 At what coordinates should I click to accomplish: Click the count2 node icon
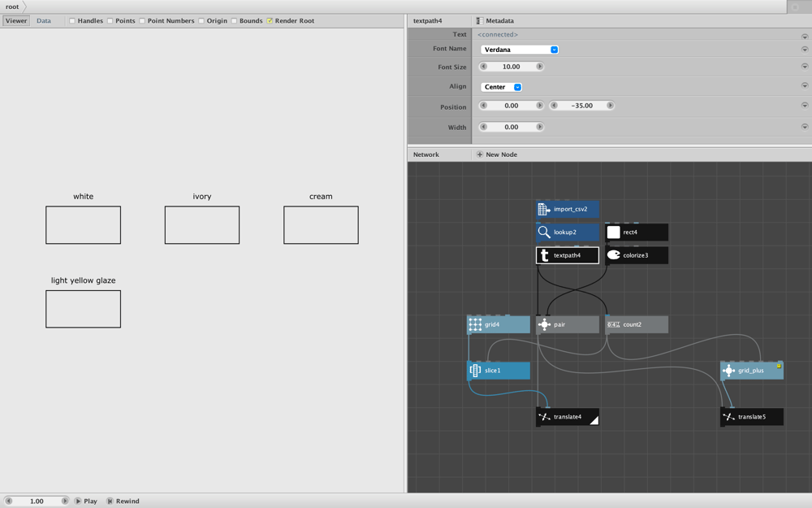click(613, 324)
